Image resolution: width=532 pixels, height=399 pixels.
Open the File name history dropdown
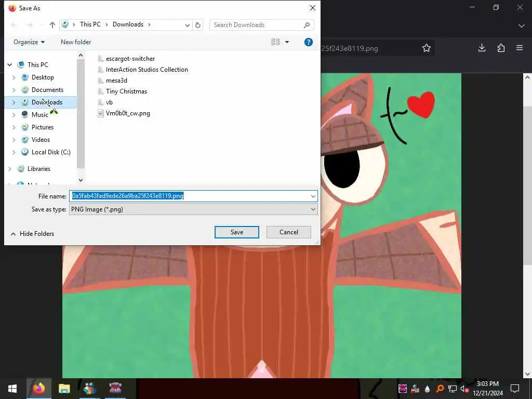tap(313, 196)
